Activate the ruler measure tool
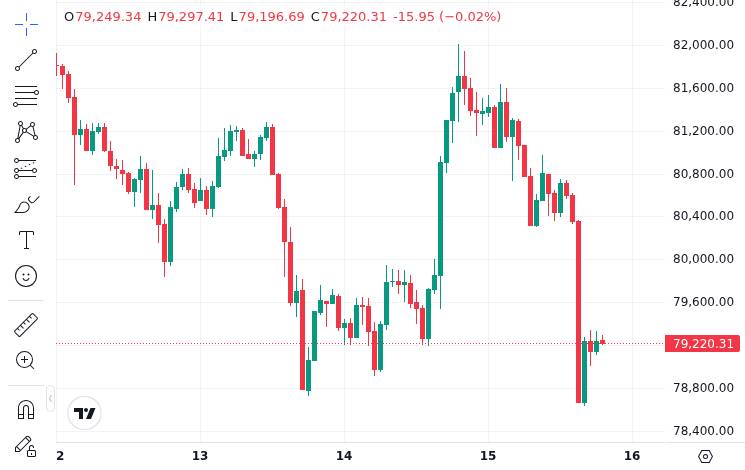Screen dimensions: 745x470 pos(26,325)
